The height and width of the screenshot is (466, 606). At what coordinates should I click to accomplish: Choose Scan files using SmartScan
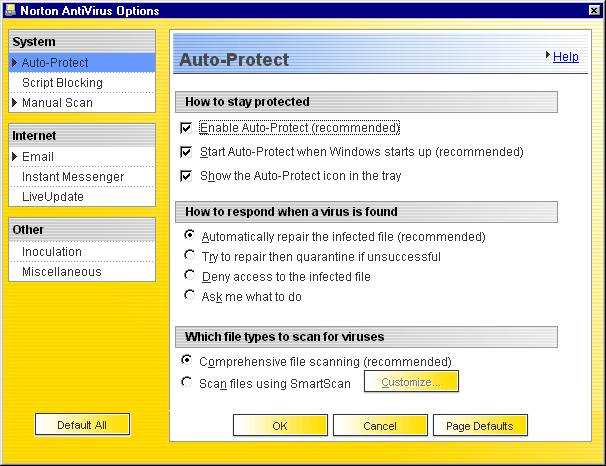(186, 382)
